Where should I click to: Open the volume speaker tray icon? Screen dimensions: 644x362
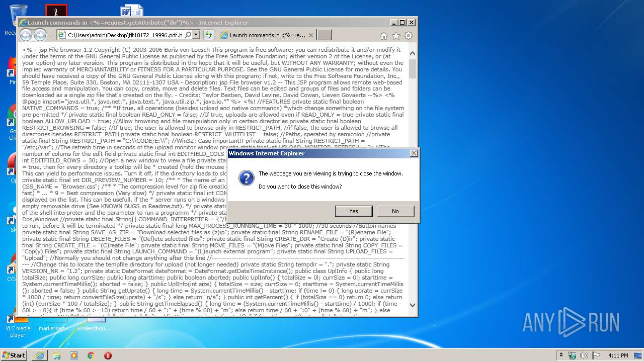(584, 355)
